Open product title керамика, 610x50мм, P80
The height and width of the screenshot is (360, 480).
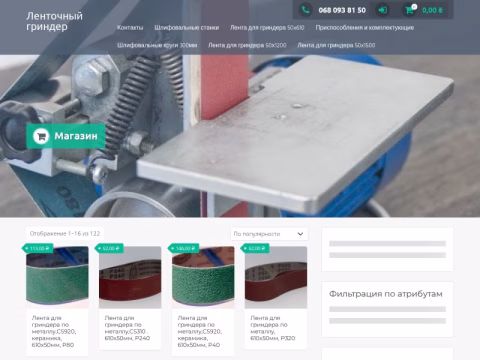pyautogui.click(x=54, y=331)
